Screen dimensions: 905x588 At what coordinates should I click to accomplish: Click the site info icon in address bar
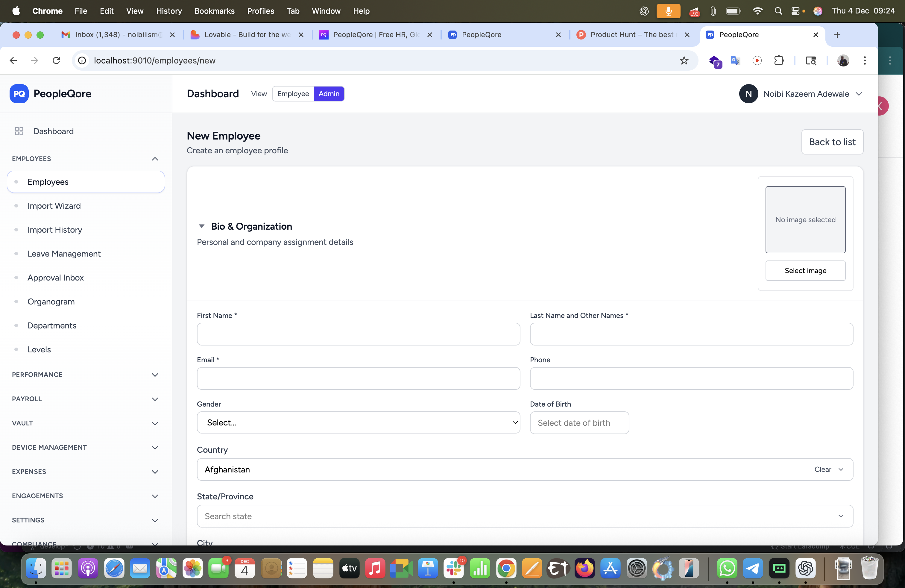pos(82,60)
